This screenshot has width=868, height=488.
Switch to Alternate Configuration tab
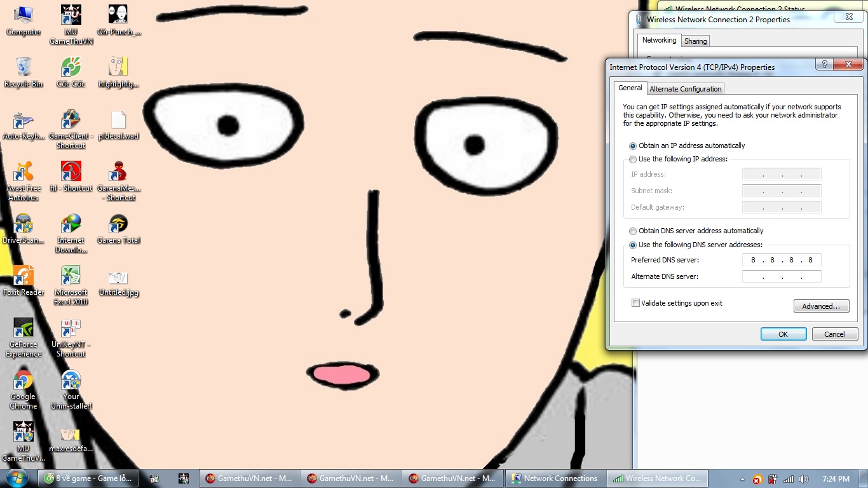pyautogui.click(x=686, y=89)
